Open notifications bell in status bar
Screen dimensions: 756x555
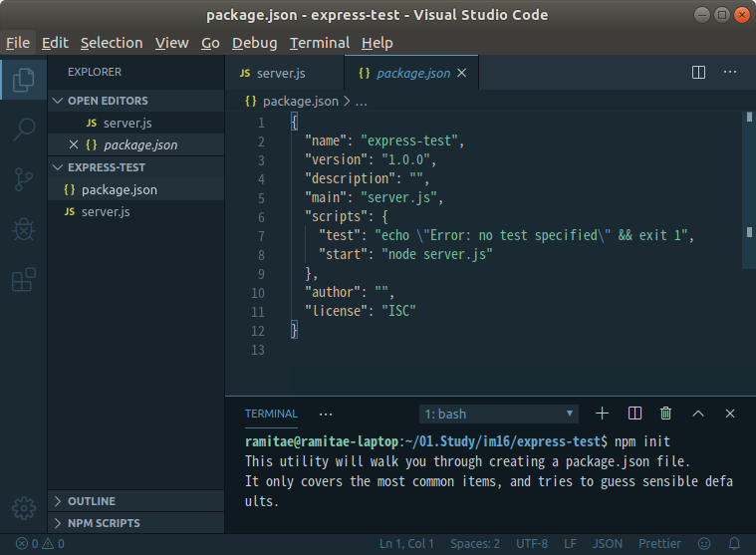pyautogui.click(x=734, y=544)
